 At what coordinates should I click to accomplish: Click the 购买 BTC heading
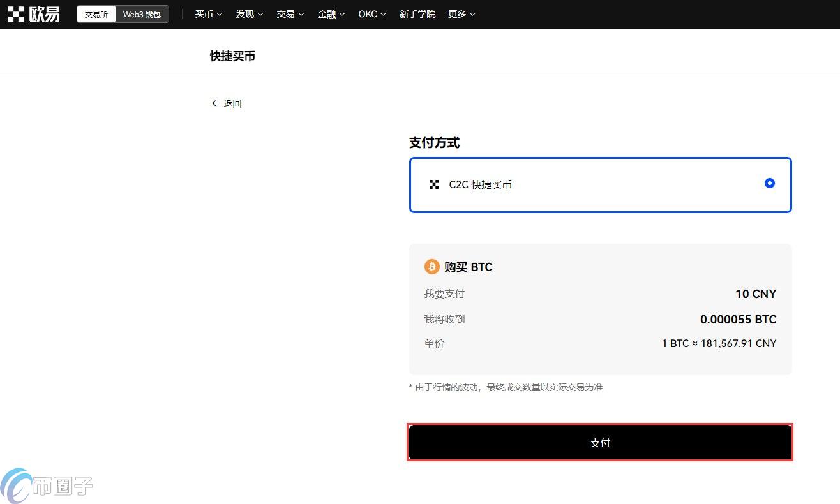(x=469, y=267)
